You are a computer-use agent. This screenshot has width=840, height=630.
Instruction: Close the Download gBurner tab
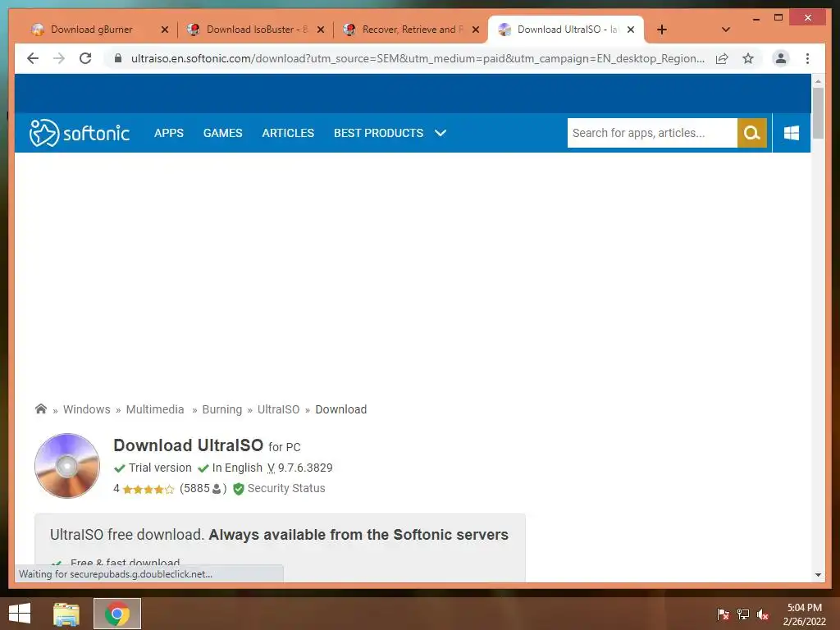pyautogui.click(x=164, y=30)
